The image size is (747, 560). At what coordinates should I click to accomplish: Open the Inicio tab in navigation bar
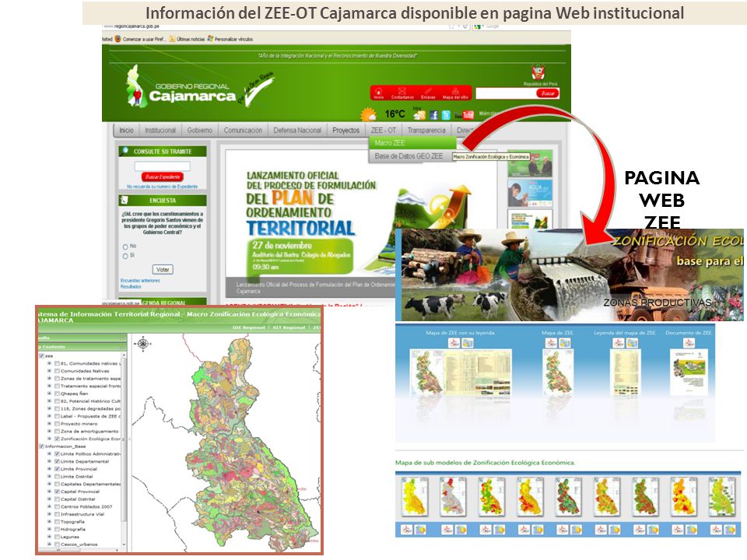126,130
